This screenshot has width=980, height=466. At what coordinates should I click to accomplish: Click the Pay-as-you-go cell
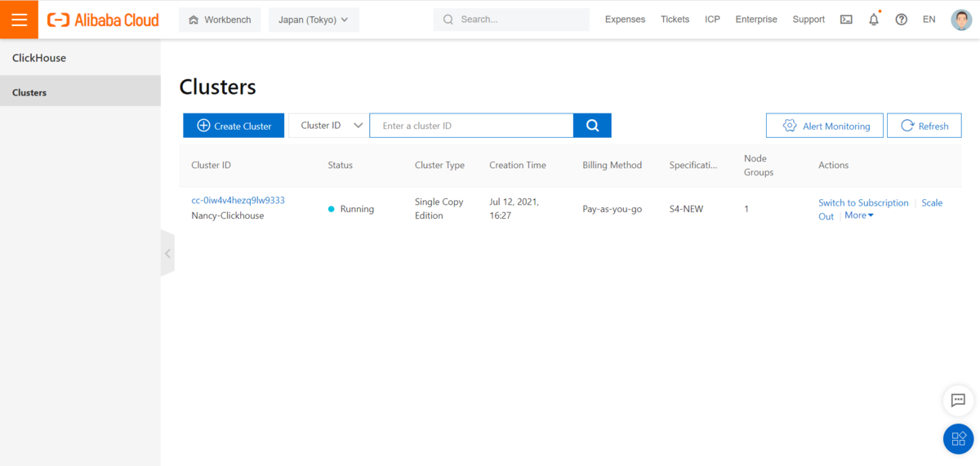pos(612,209)
